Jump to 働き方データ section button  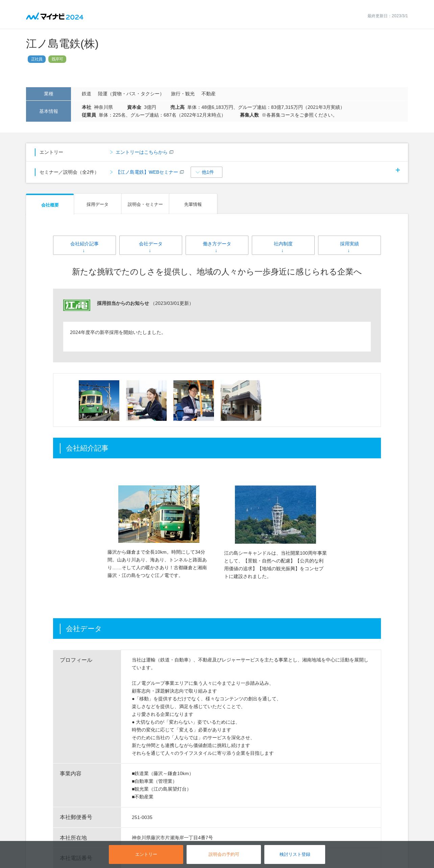pyautogui.click(x=217, y=245)
